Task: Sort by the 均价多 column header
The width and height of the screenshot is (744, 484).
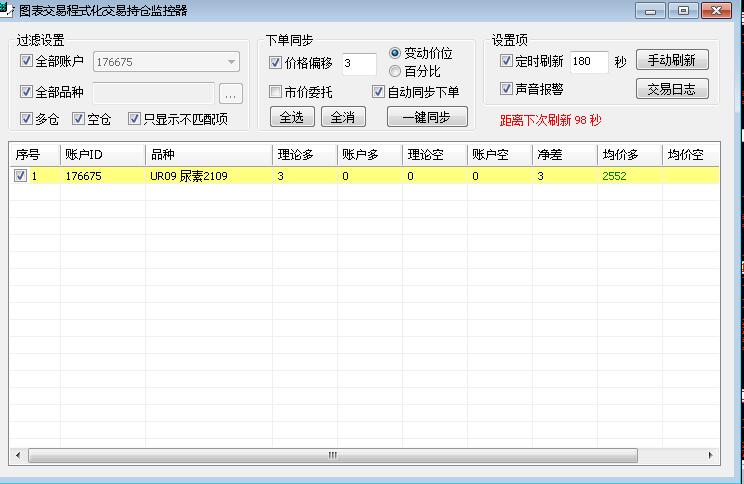Action: tap(630, 155)
